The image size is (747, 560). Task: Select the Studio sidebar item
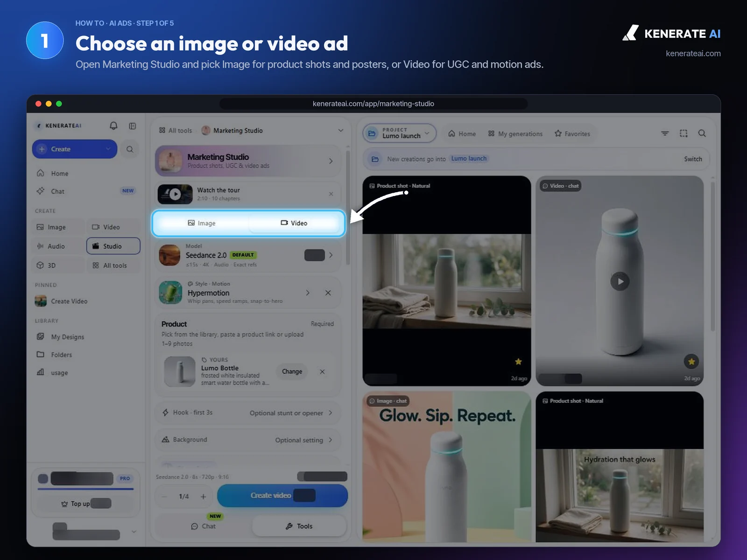point(113,246)
